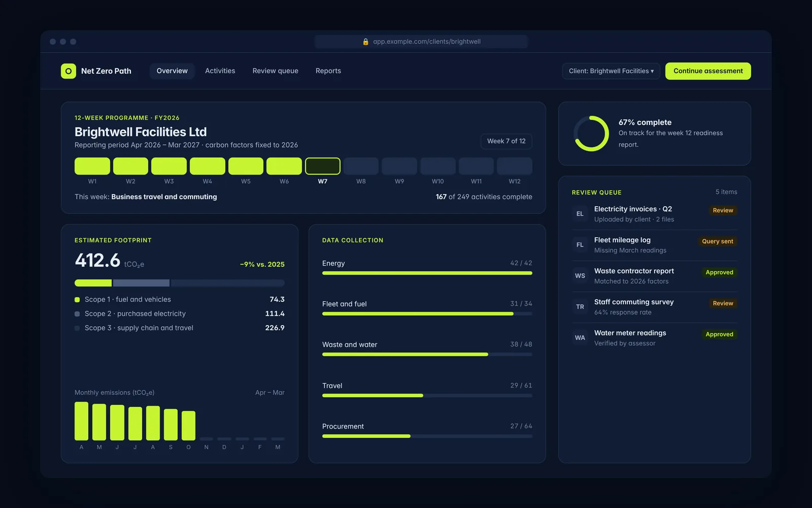Viewport: 812px width, 508px height.
Task: Click the Energy progress bar
Action: pyautogui.click(x=427, y=273)
